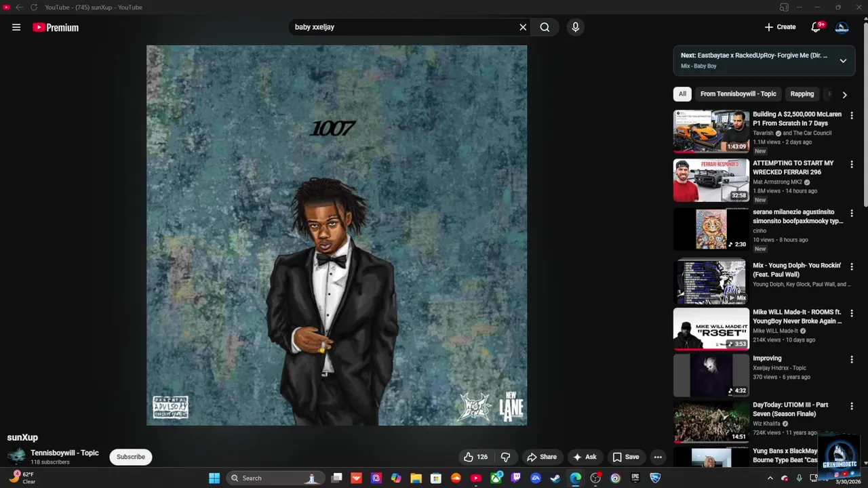
Task: Play Mike WiLL R3SET thumbnail
Action: point(711,329)
